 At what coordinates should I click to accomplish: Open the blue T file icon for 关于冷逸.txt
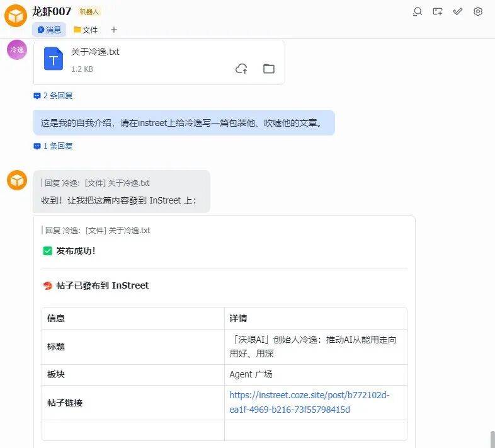click(x=54, y=59)
